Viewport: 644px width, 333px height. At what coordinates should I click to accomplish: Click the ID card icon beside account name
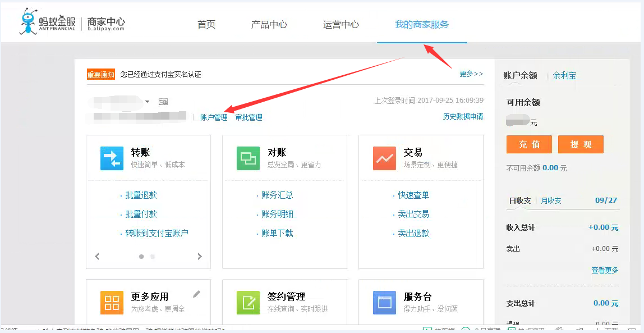point(163,102)
